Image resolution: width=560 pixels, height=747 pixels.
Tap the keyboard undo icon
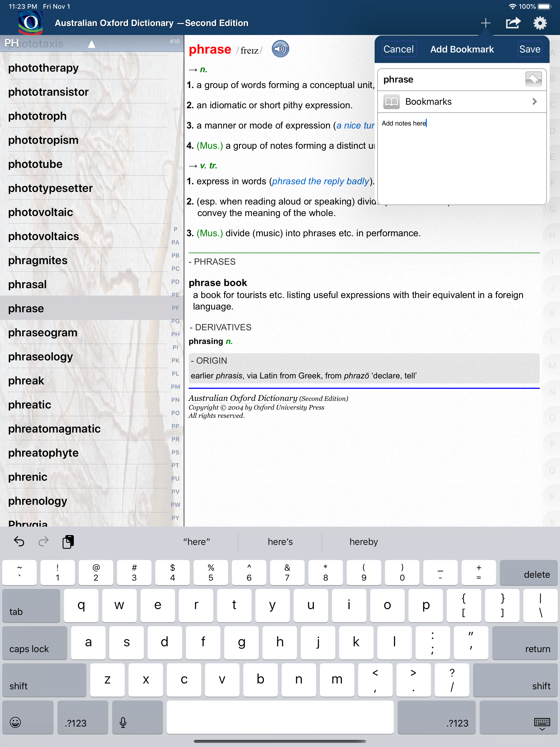click(x=19, y=541)
